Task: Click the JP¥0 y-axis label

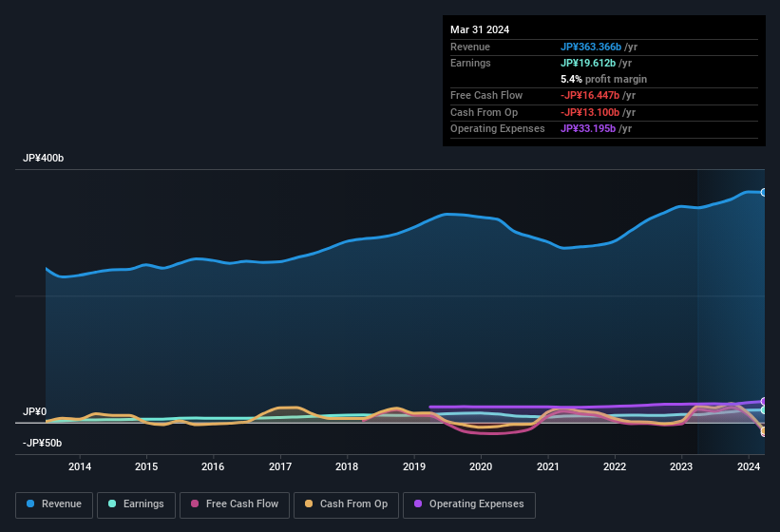Action: pyautogui.click(x=35, y=411)
